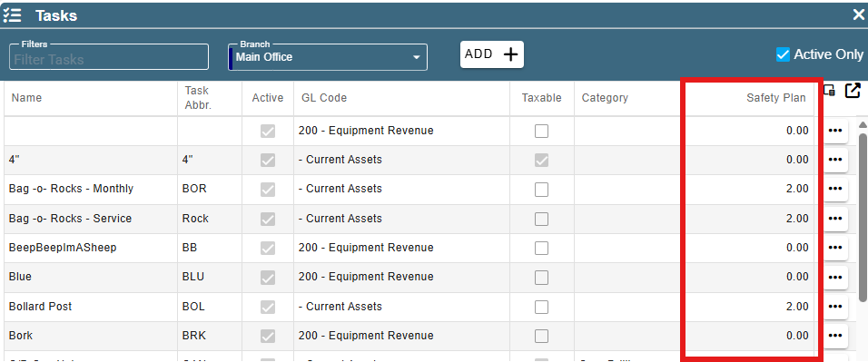Click the Name column header
Screen dimensions: 868x362
[x=26, y=98]
